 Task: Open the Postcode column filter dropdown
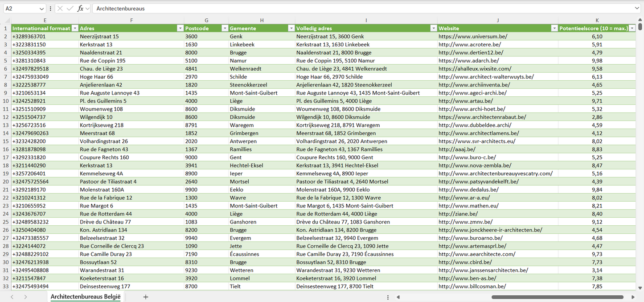coord(225,29)
